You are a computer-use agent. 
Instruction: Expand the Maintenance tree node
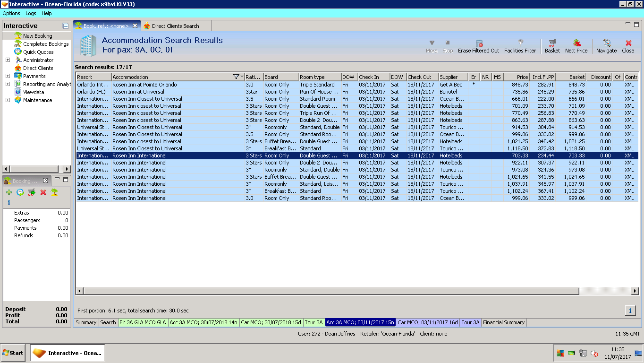tap(8, 100)
